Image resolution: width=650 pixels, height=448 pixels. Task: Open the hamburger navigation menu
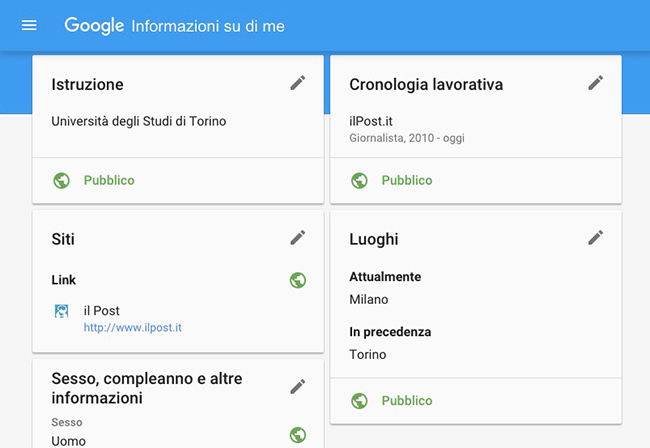pos(29,25)
